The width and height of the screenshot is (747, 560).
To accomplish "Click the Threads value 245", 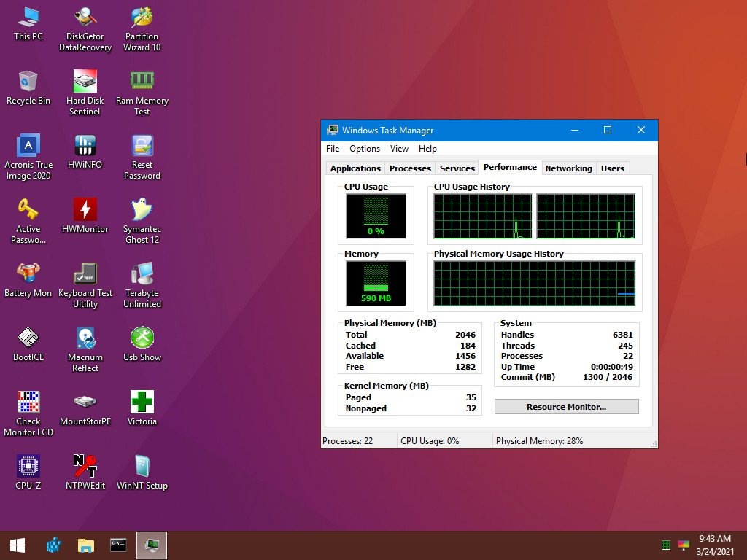I will tap(625, 346).
